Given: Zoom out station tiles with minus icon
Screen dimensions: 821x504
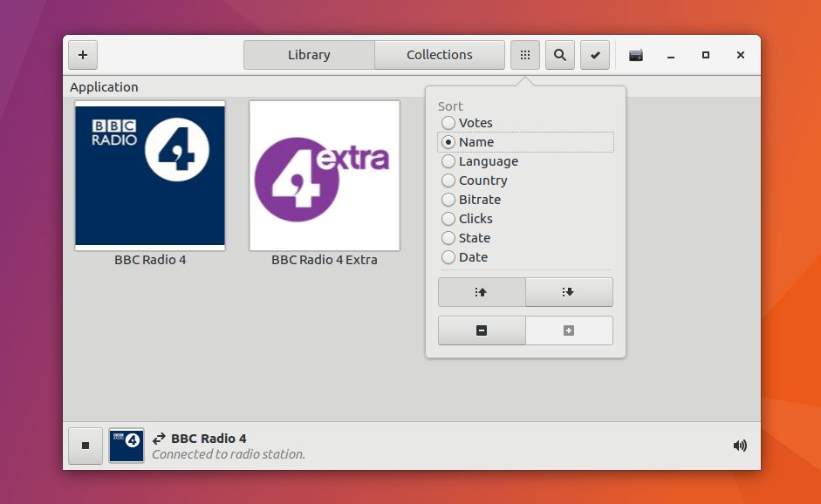Looking at the screenshot, I should coord(482,330).
